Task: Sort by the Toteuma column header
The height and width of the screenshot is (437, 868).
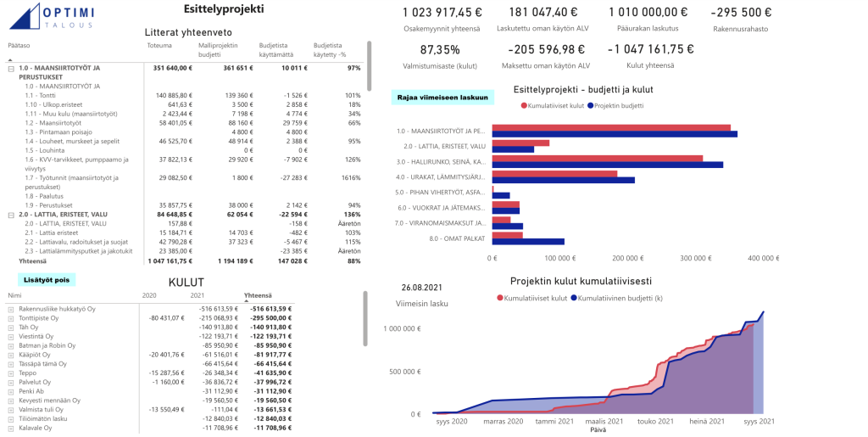Action: coord(159,44)
